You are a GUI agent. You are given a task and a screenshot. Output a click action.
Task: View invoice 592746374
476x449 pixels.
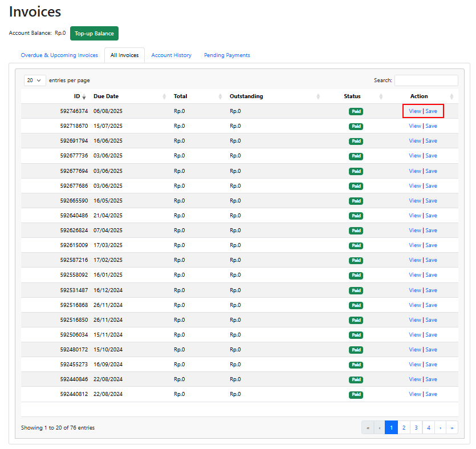click(x=414, y=111)
